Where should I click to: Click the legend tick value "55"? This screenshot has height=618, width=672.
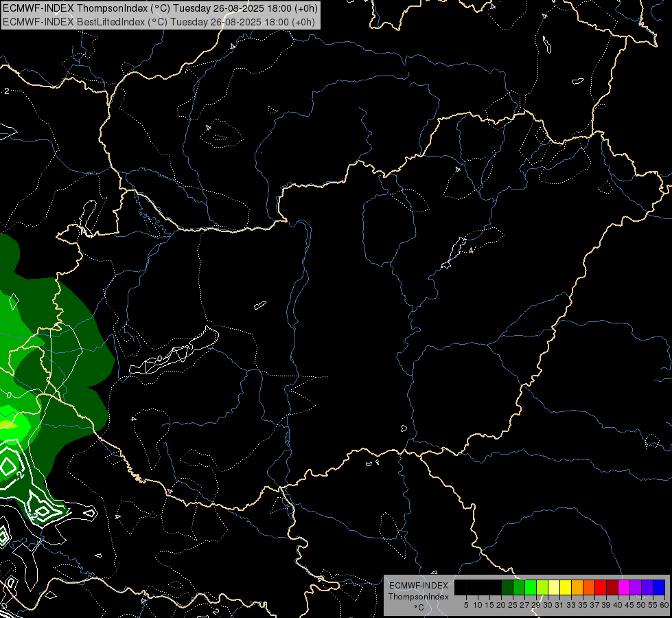click(x=653, y=605)
